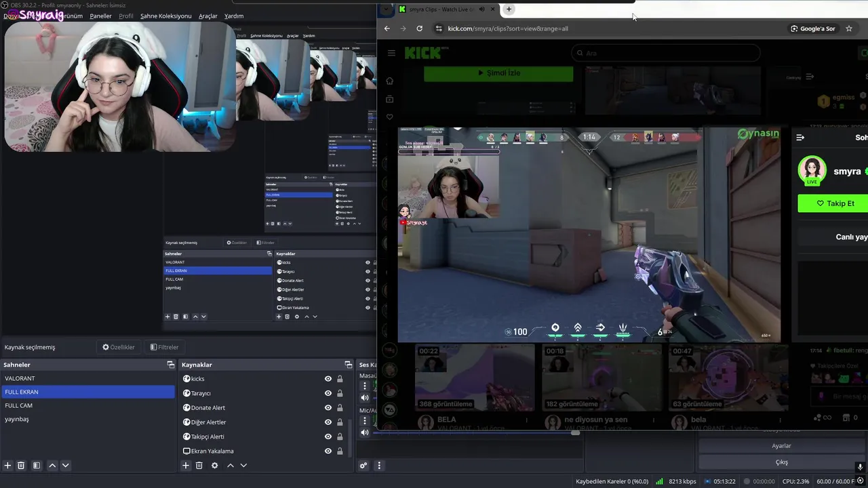868x488 pixels.
Task: Select VALORANT scene in Sahneler
Action: [88, 378]
